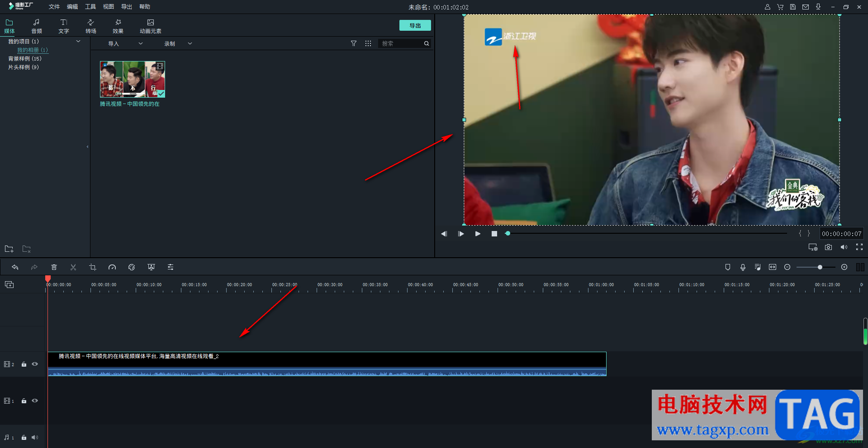The width and height of the screenshot is (868, 448).
Task: Select the 腾讯视频 media thumbnail
Action: (133, 79)
